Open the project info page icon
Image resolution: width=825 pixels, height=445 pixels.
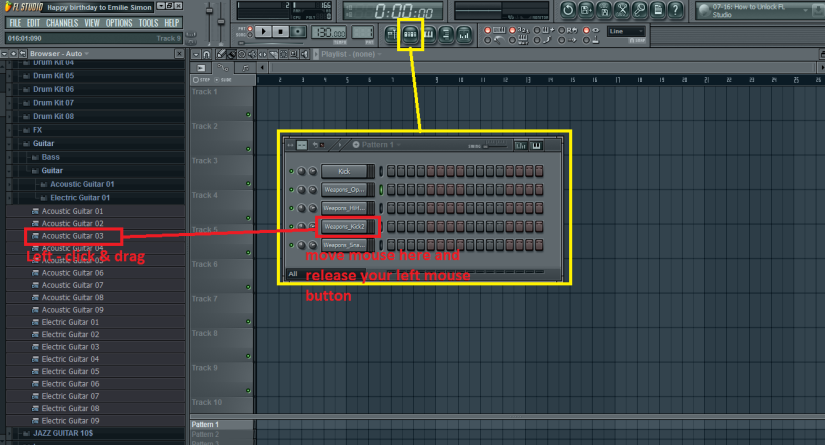pos(657,9)
